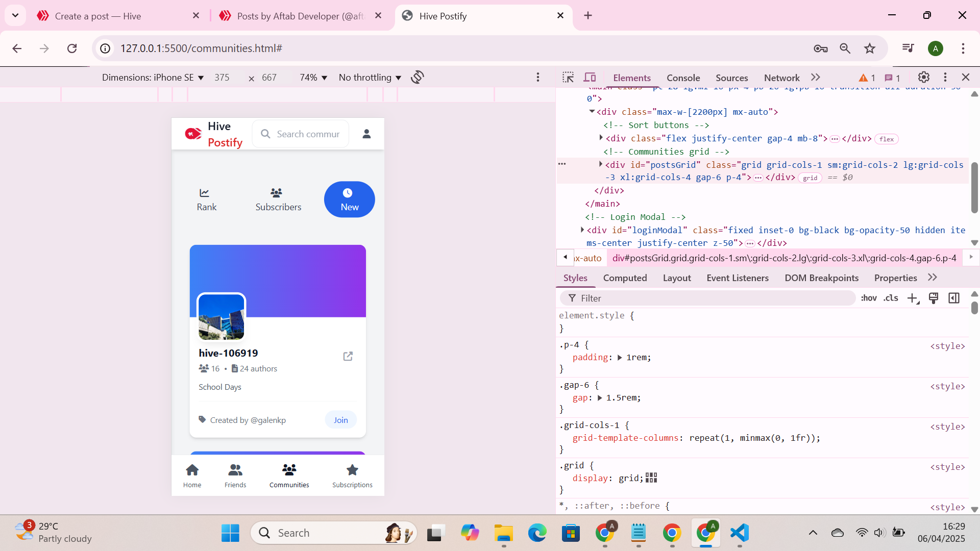Open File Explorer from taskbar
The width and height of the screenshot is (980, 551).
(503, 533)
